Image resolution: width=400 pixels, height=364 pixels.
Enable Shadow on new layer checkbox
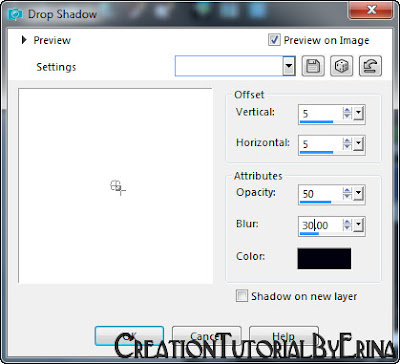[242, 296]
